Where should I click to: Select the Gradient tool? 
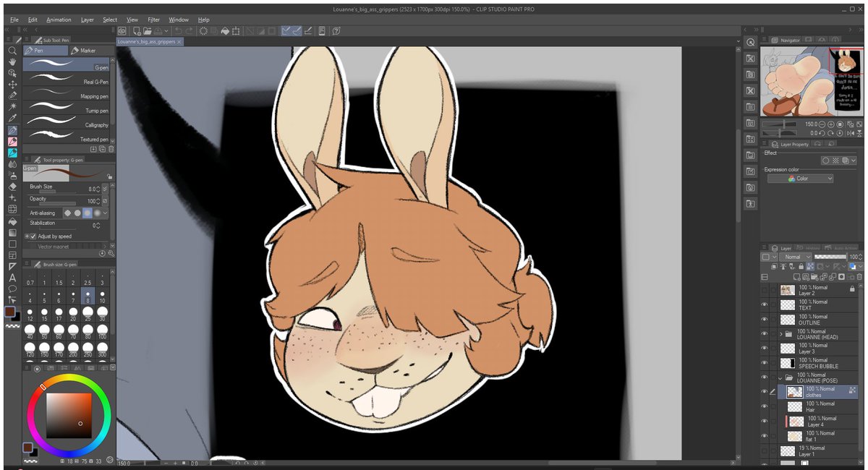(x=12, y=233)
